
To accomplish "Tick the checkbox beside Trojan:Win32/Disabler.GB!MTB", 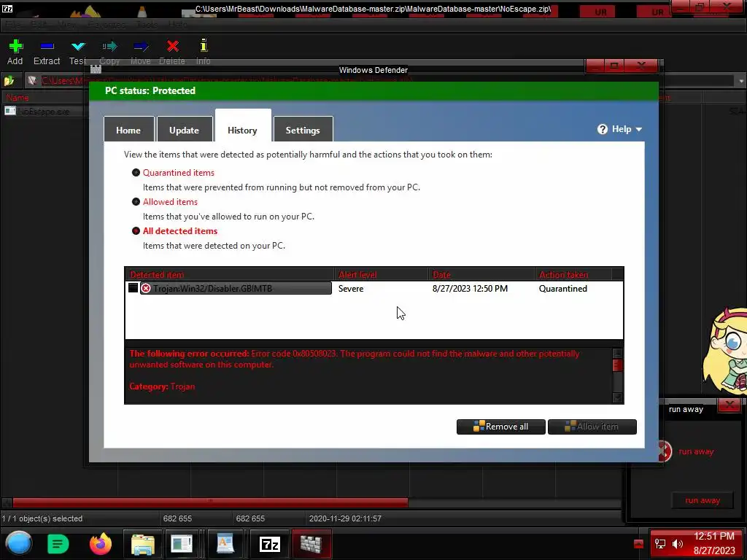I will pos(133,287).
